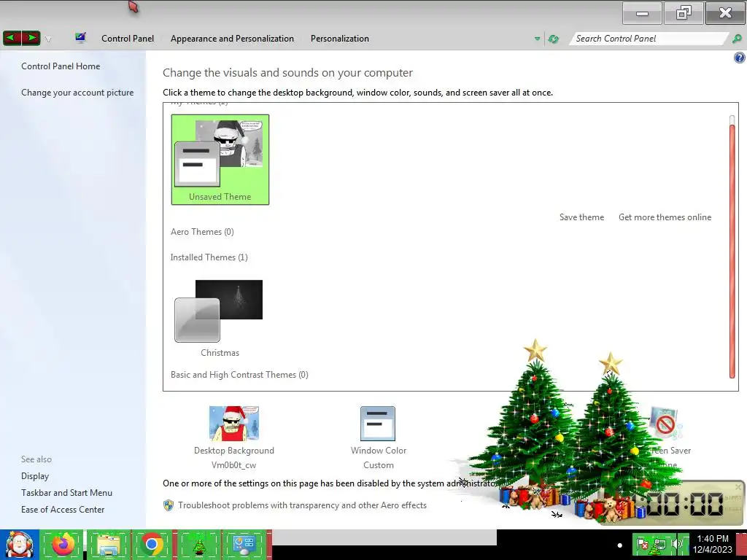Open the network tray icon
The height and width of the screenshot is (560, 747).
(659, 544)
